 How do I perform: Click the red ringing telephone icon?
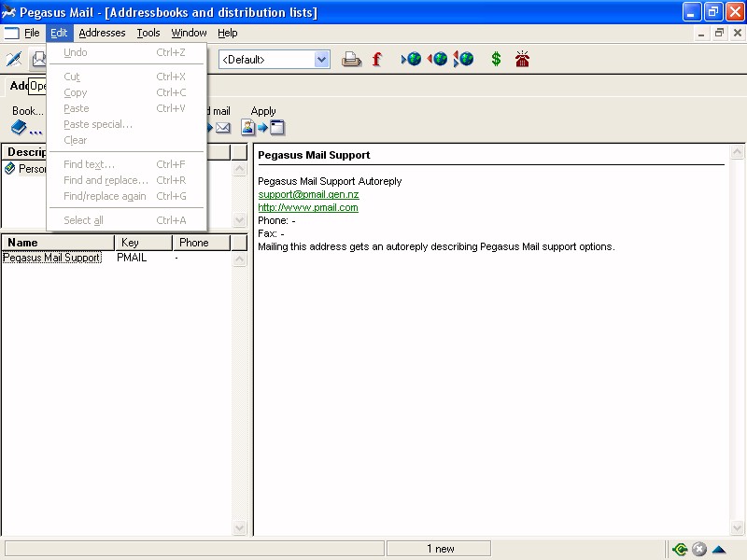[x=522, y=59]
